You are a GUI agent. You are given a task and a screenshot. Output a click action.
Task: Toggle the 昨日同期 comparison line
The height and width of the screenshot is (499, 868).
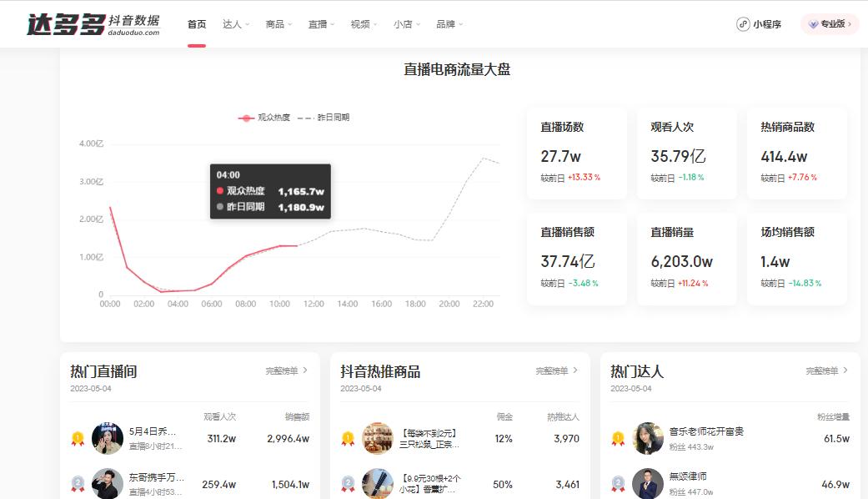point(325,117)
